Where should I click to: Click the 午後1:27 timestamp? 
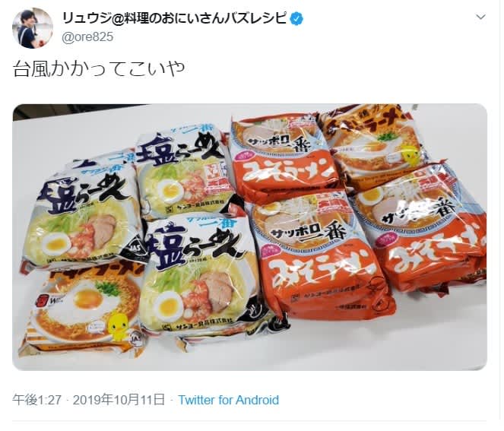pos(36,400)
